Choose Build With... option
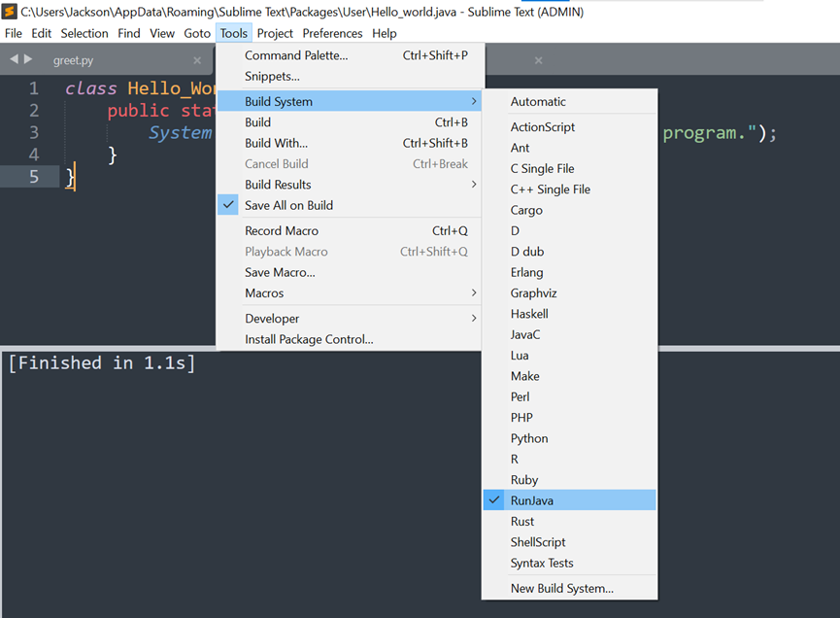Screen dimensions: 840x618 [349, 143]
